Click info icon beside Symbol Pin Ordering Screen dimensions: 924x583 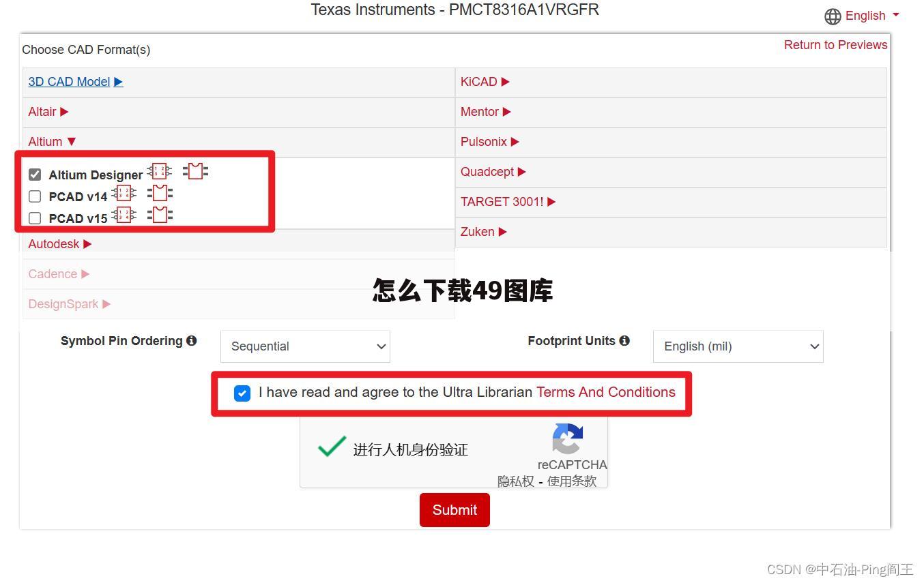192,340
